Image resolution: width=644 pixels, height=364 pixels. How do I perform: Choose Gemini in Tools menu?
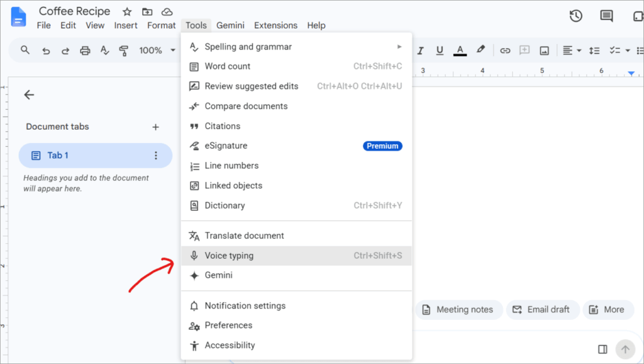296,276
